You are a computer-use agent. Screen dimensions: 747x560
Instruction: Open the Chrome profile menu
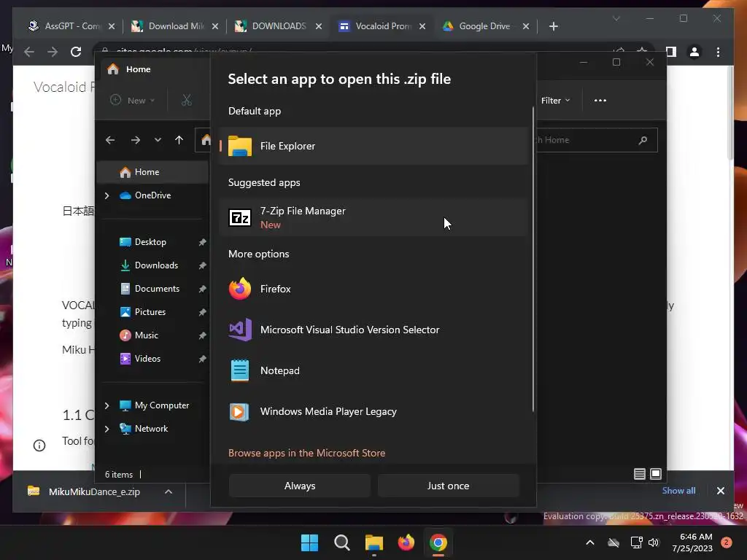coord(694,52)
